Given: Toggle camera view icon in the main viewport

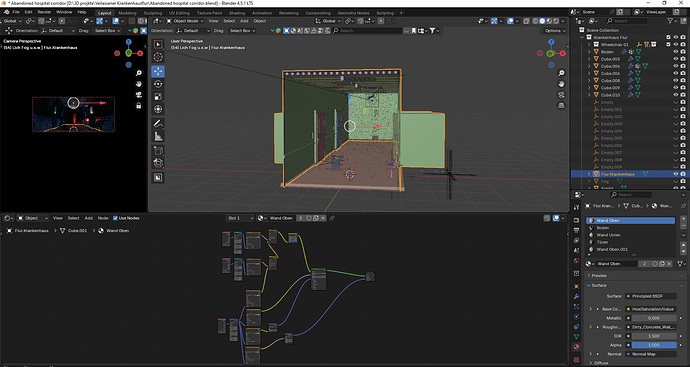Looking at the screenshot, I should click(x=561, y=95).
